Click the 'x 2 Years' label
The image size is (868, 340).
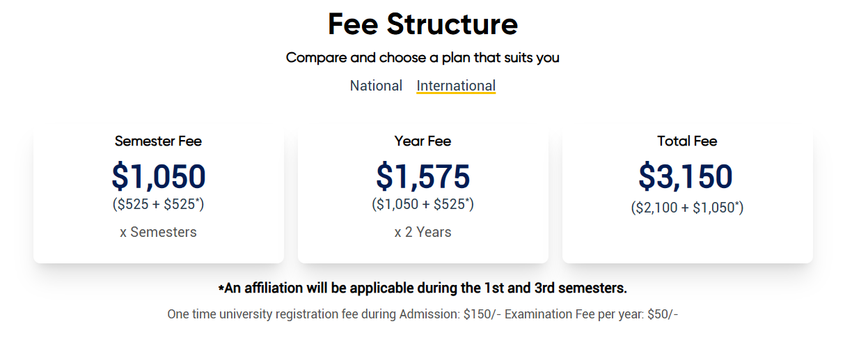coord(423,232)
